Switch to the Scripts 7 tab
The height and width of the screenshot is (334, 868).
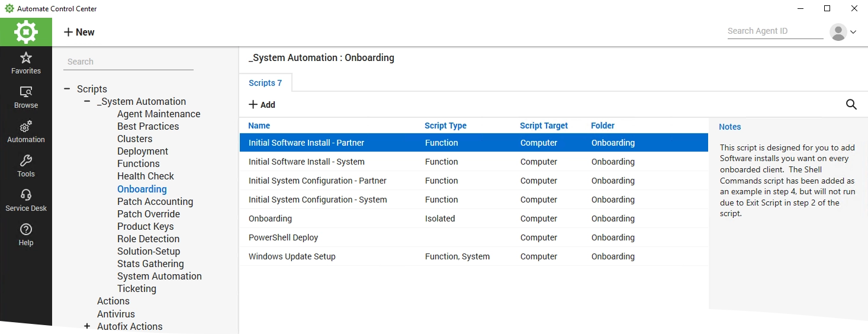[265, 83]
